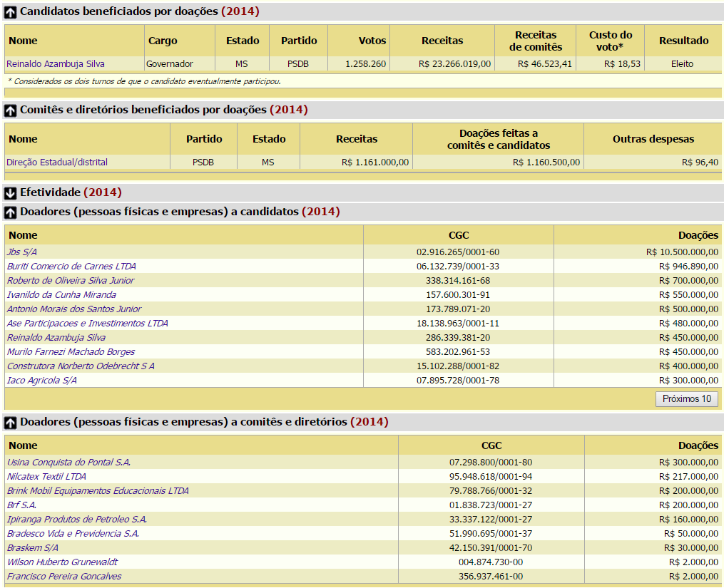The width and height of the screenshot is (724, 588).
Task: Click the Receitas de comitês column header
Action: click(536, 41)
